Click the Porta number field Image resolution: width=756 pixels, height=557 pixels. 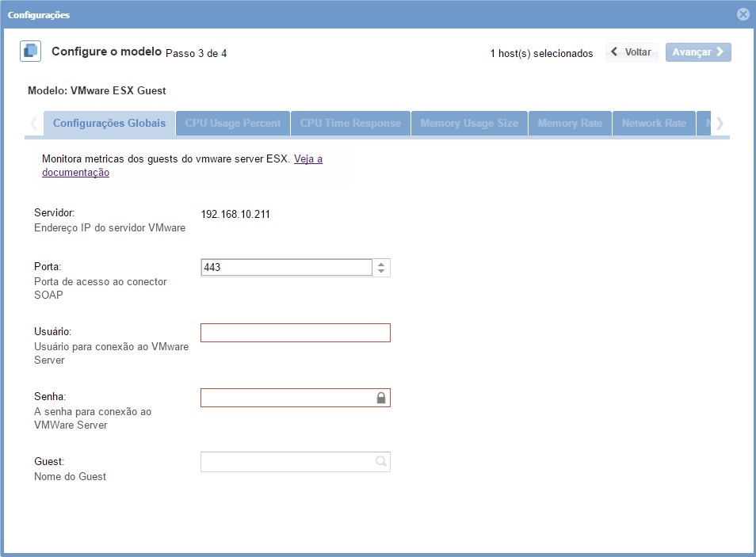pos(286,268)
